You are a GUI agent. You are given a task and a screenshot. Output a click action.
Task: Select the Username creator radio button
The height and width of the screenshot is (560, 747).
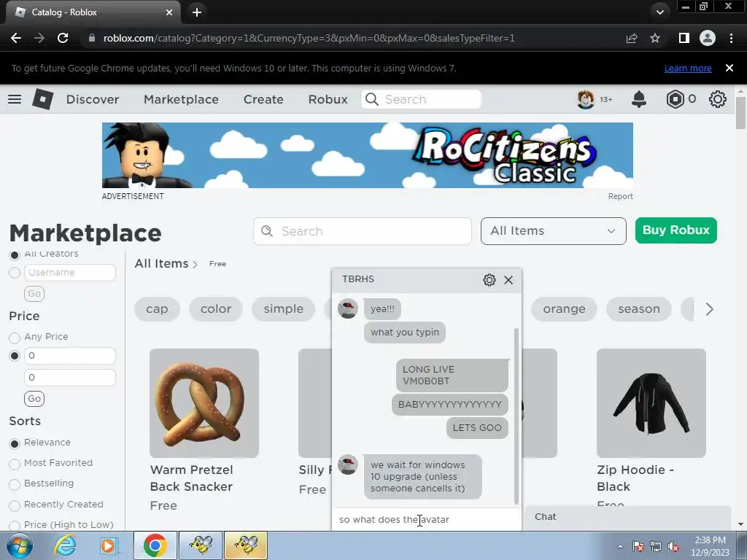click(15, 273)
